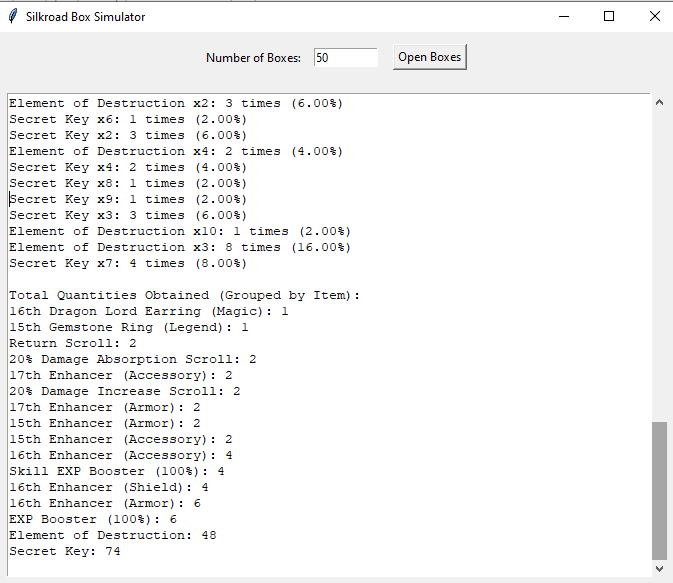
Task: Click the vertical scrollbar thumb
Action: [x=658, y=490]
